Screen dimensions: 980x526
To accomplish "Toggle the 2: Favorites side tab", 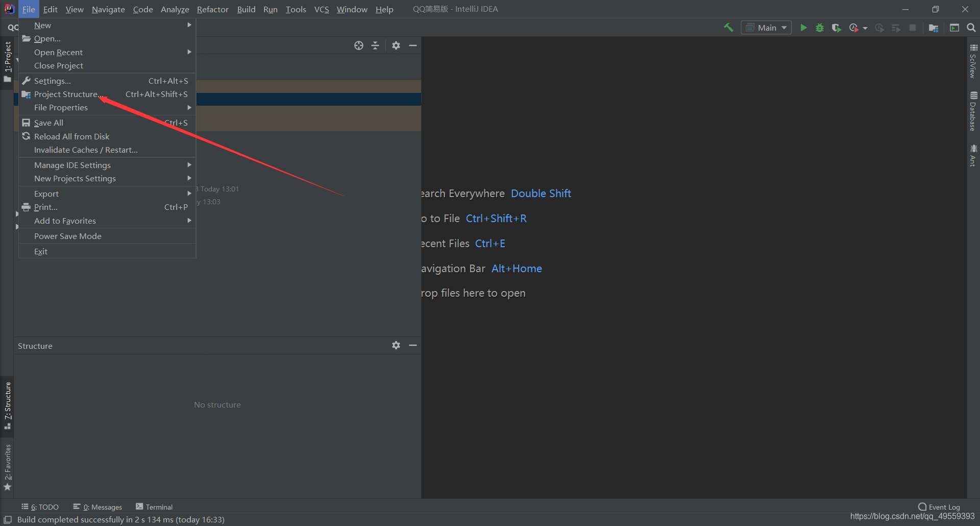I will (7, 467).
